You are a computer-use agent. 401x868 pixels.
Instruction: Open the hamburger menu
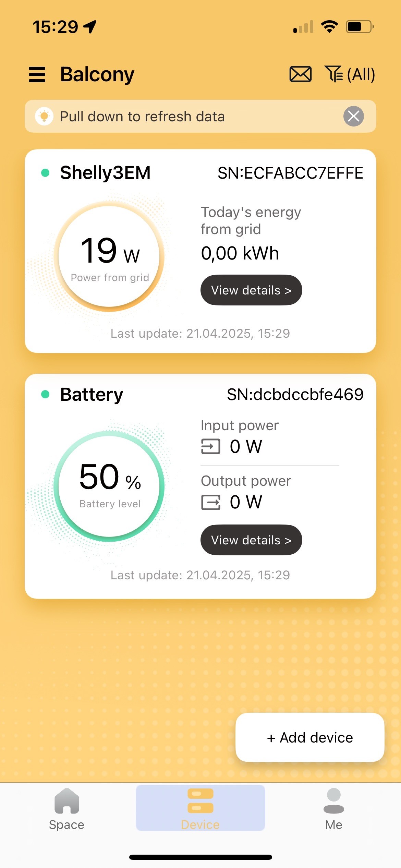[x=37, y=74]
